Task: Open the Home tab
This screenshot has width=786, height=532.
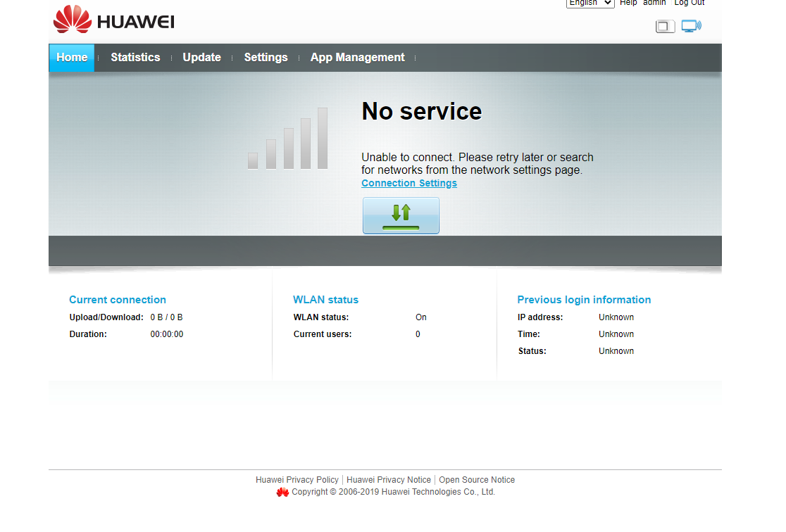Action: point(72,58)
